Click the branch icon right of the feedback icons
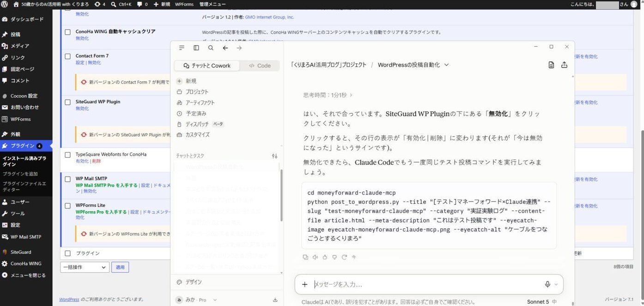 coord(354,257)
